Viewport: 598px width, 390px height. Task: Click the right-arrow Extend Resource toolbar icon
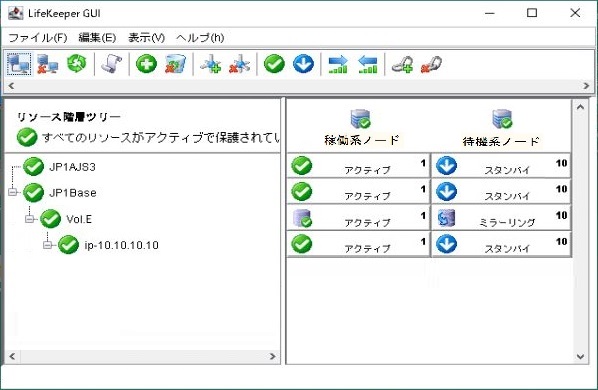(338, 64)
